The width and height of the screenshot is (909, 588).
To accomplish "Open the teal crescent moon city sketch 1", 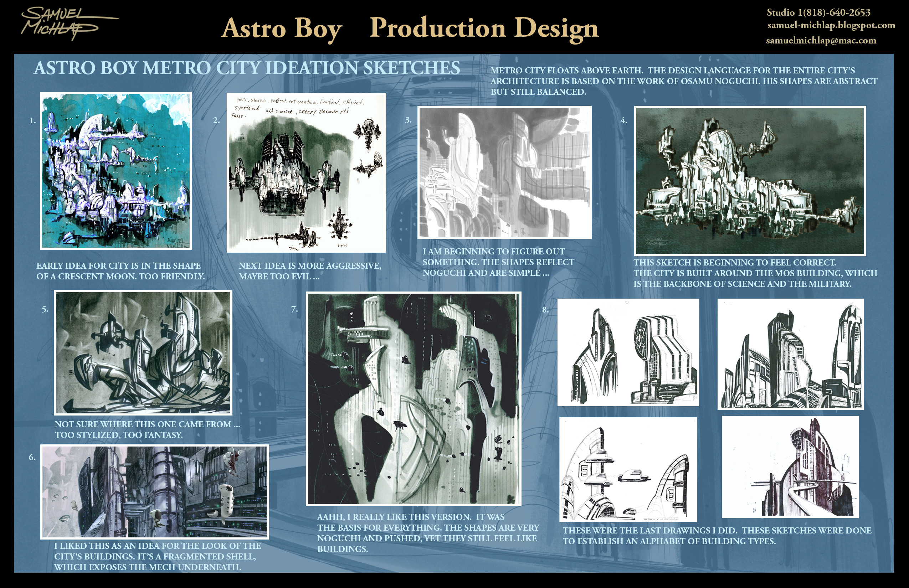I will 116,171.
